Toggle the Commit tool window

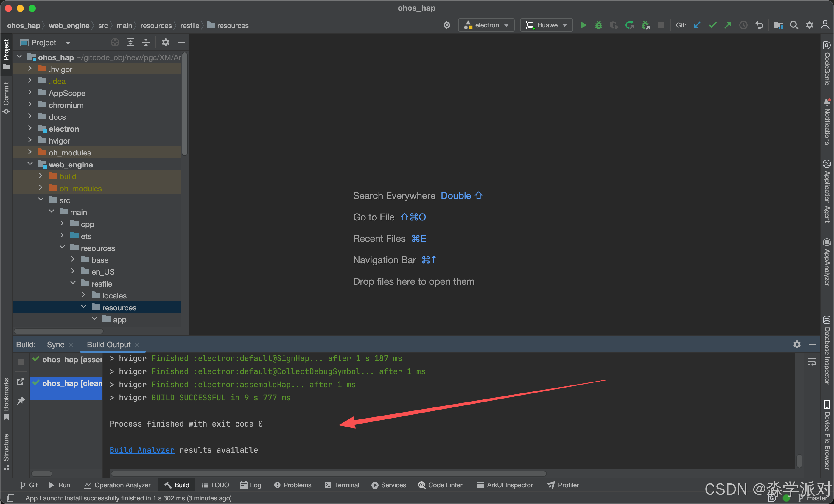pos(6,97)
